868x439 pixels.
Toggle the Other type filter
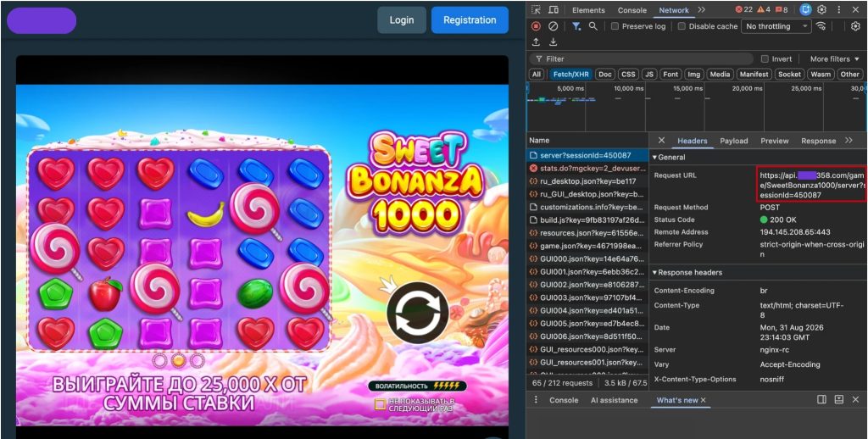click(849, 75)
